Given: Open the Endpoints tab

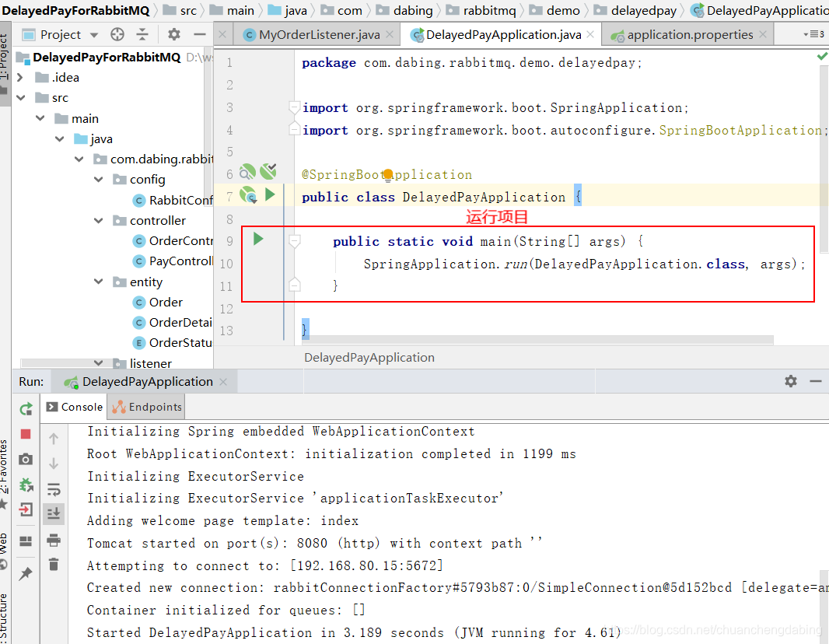Looking at the screenshot, I should coord(147,407).
